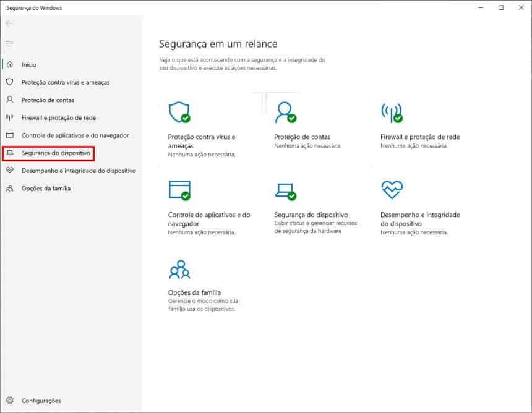Click the heart icon for Desempenho in the sidebar
532x413 pixels.
10,170
